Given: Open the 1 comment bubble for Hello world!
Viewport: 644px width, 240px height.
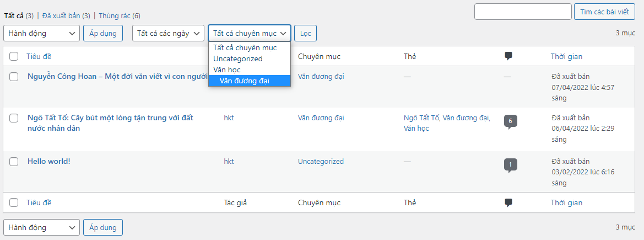Looking at the screenshot, I should [510, 164].
